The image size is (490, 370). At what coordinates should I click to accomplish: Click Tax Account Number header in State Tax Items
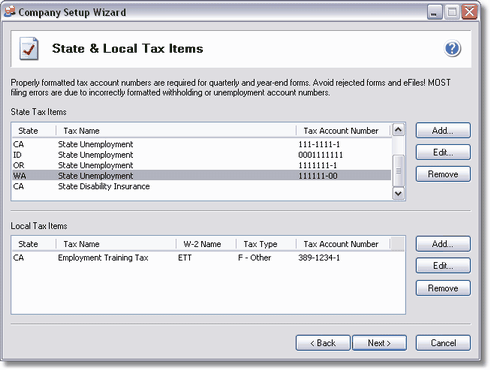point(343,131)
